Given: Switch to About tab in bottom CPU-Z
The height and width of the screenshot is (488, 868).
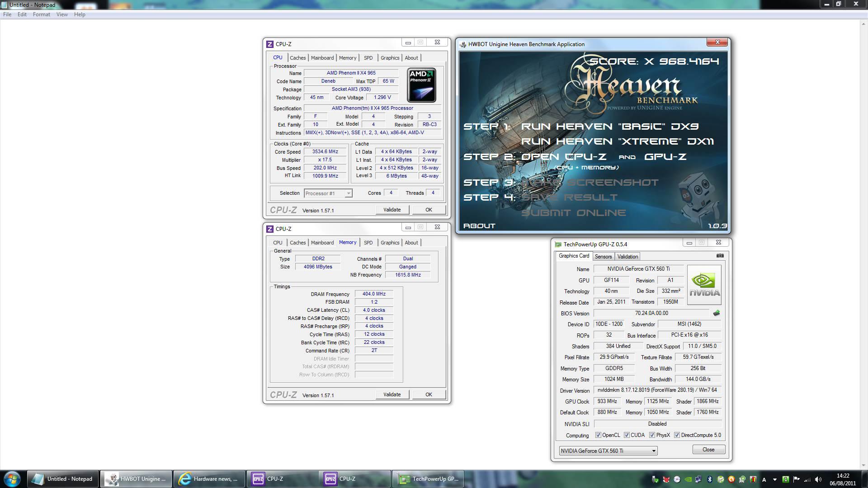Looking at the screenshot, I should (x=411, y=243).
